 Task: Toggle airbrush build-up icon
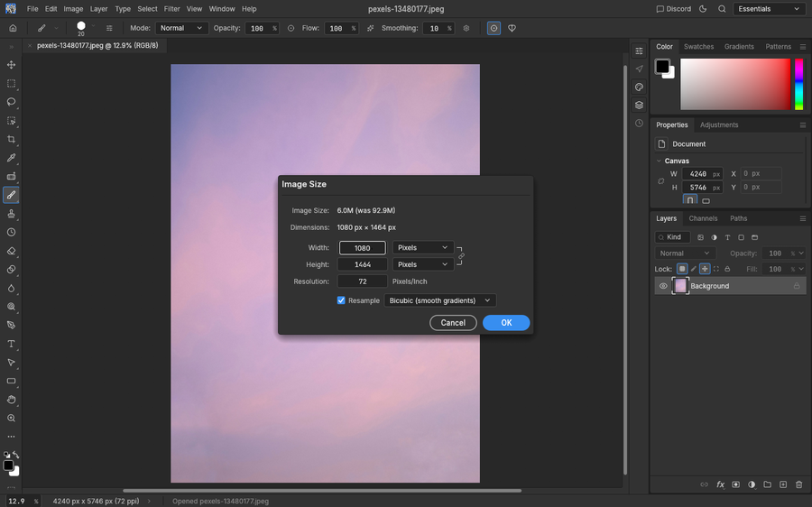pos(370,29)
